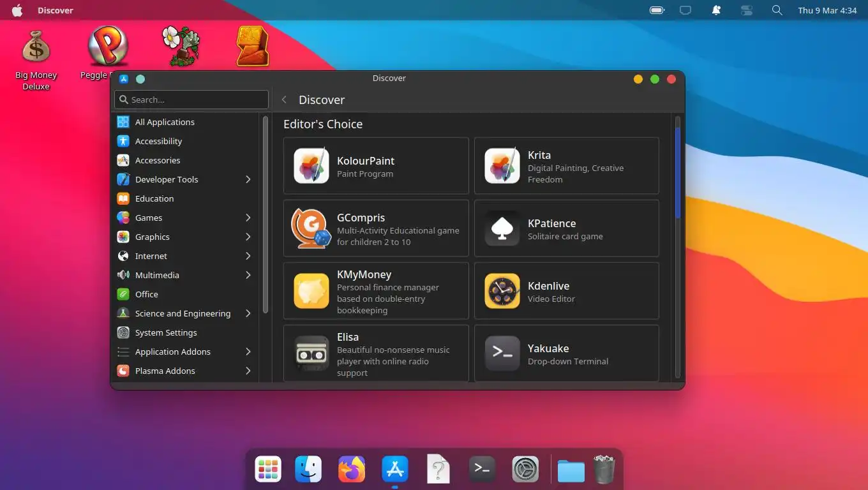
Task: Click the Games category icon
Action: pyautogui.click(x=123, y=218)
